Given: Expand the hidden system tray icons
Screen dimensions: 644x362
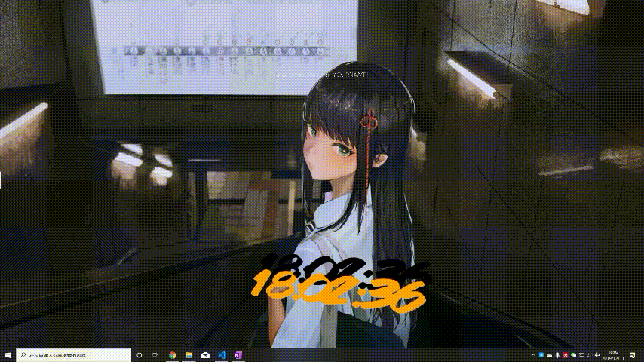Looking at the screenshot, I should (532, 354).
